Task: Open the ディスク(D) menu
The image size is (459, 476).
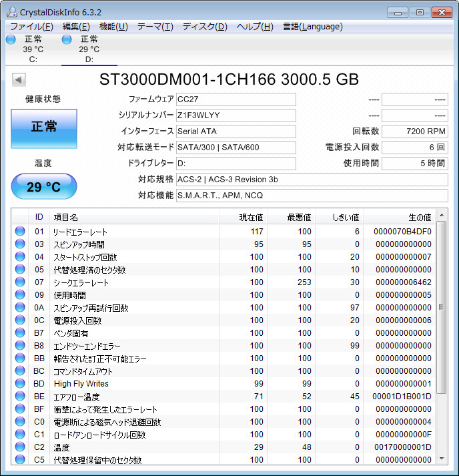Action: [x=205, y=27]
